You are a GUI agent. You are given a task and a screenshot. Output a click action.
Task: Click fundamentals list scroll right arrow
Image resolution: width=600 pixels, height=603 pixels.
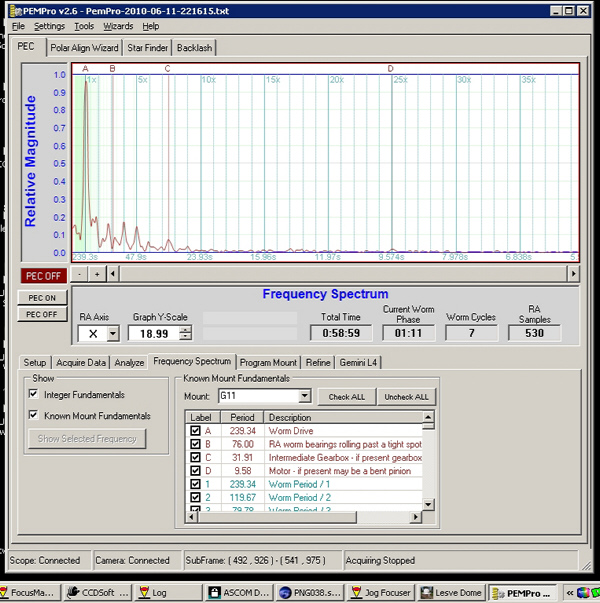[x=415, y=517]
